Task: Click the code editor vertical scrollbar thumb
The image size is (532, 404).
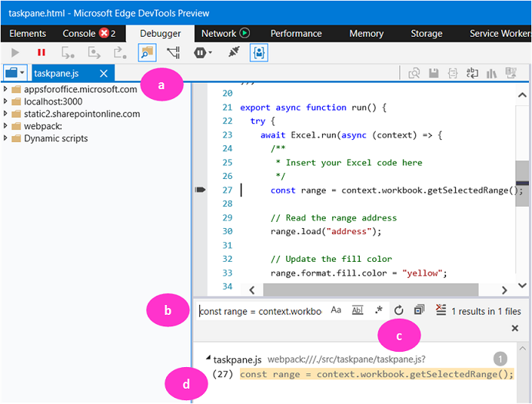Action: pos(522,183)
